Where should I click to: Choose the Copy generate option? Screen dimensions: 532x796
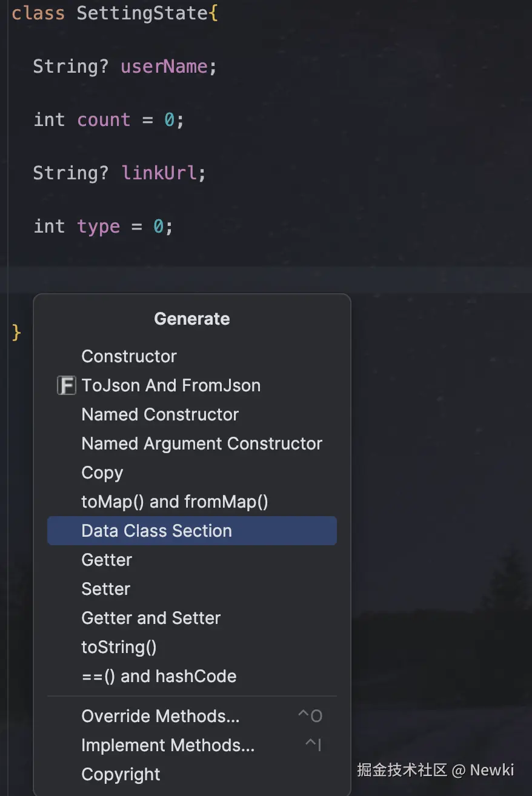tap(102, 473)
